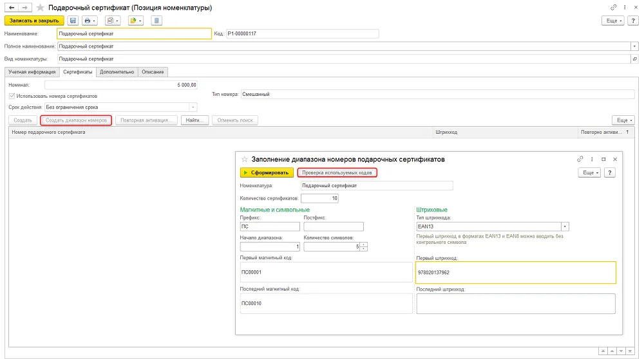This screenshot has width=644, height=359.
Task: Move down one row in the certificates list
Action: pyautogui.click(x=621, y=351)
